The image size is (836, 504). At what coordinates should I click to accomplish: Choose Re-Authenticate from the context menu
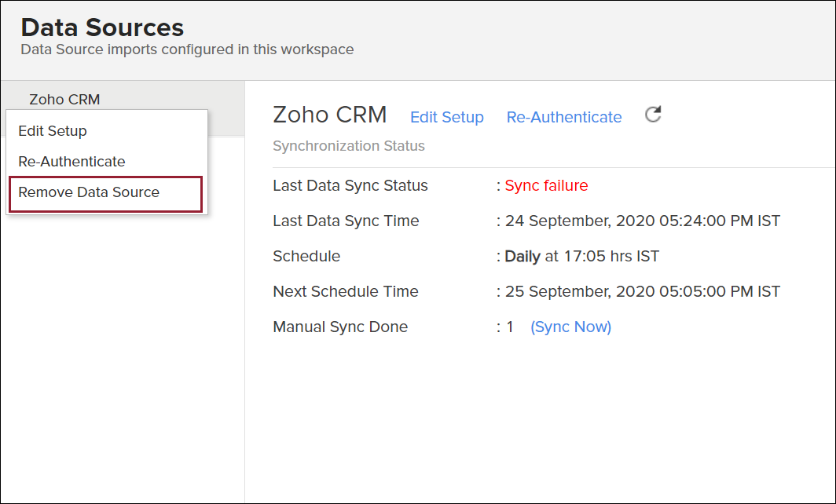pos(71,162)
